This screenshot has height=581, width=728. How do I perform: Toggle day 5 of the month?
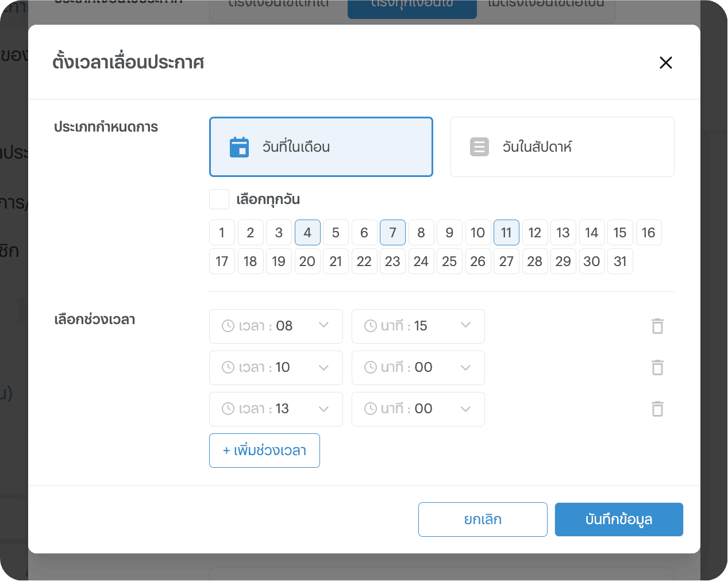tap(336, 233)
